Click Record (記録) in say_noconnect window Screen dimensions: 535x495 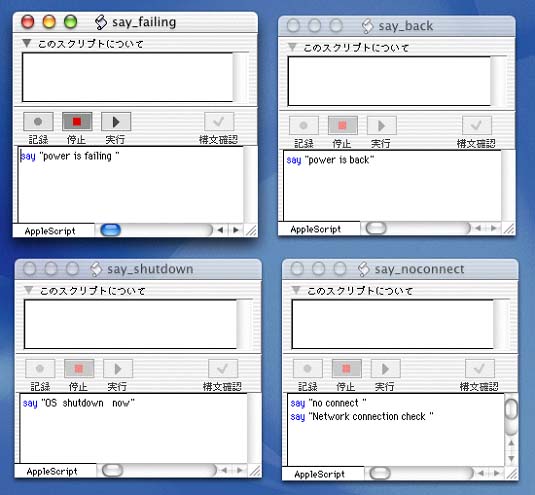307,368
